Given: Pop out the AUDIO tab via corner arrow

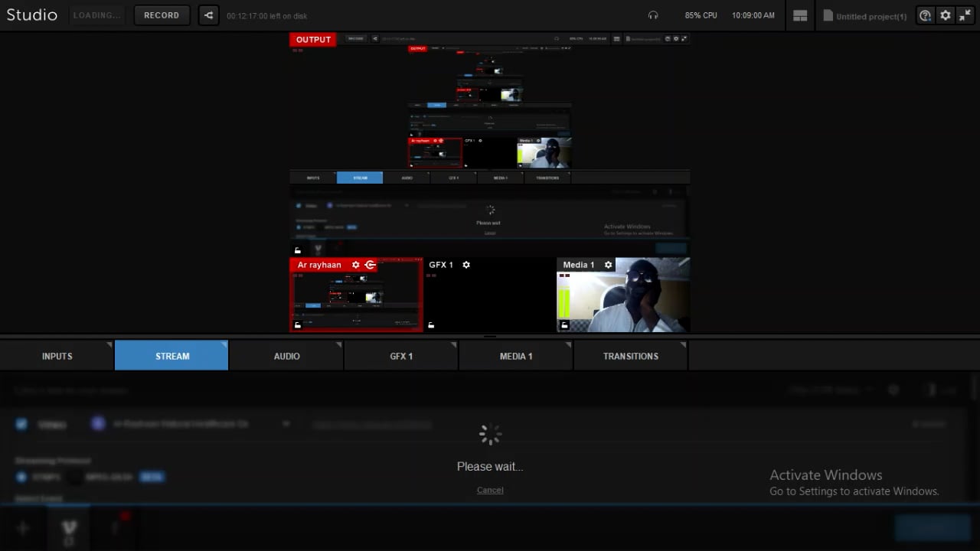Looking at the screenshot, I should click(339, 345).
